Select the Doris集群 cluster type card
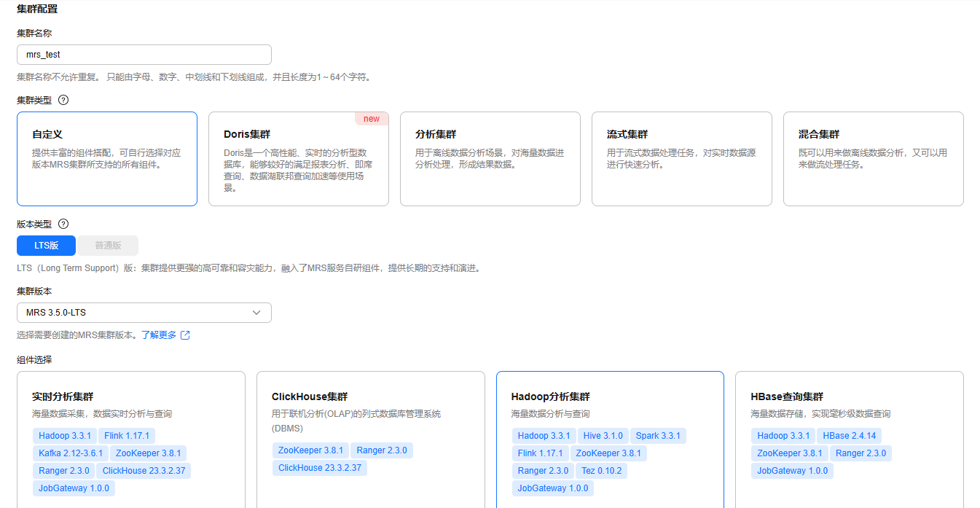Screen dimensions: 980x508 pyautogui.click(x=298, y=159)
